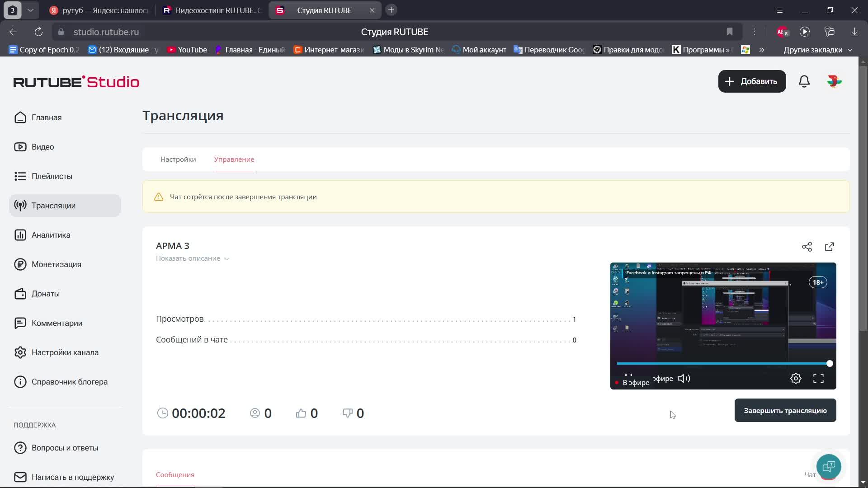Image resolution: width=868 pixels, height=488 pixels.
Task: Open the browser downloads icon
Action: [x=854, y=32]
